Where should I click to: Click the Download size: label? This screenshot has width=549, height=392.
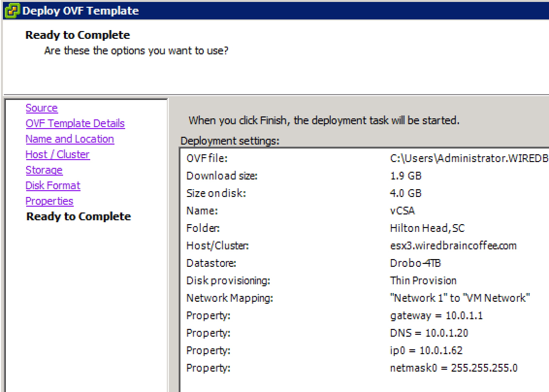coord(222,176)
